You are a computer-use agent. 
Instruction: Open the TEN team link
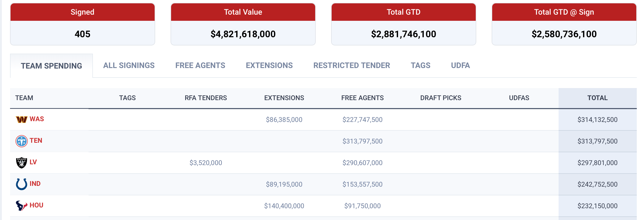click(x=36, y=140)
